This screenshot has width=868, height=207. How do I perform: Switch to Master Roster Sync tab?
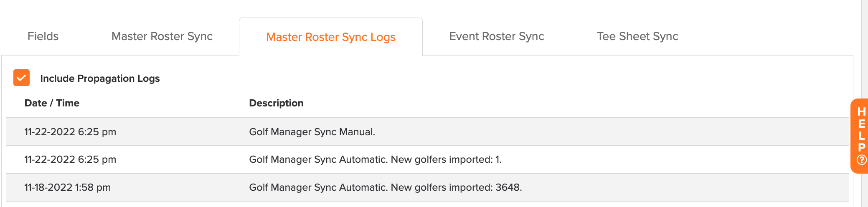coord(162,36)
